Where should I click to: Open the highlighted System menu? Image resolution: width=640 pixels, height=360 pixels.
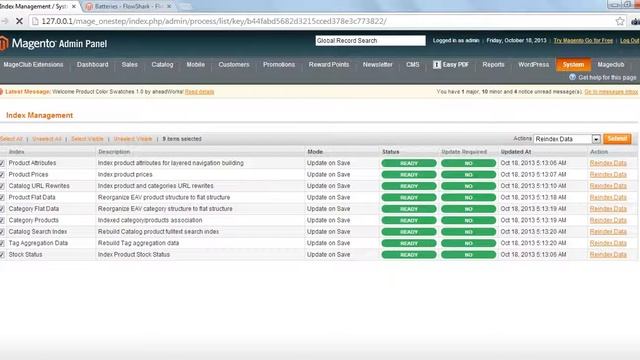pos(573,64)
